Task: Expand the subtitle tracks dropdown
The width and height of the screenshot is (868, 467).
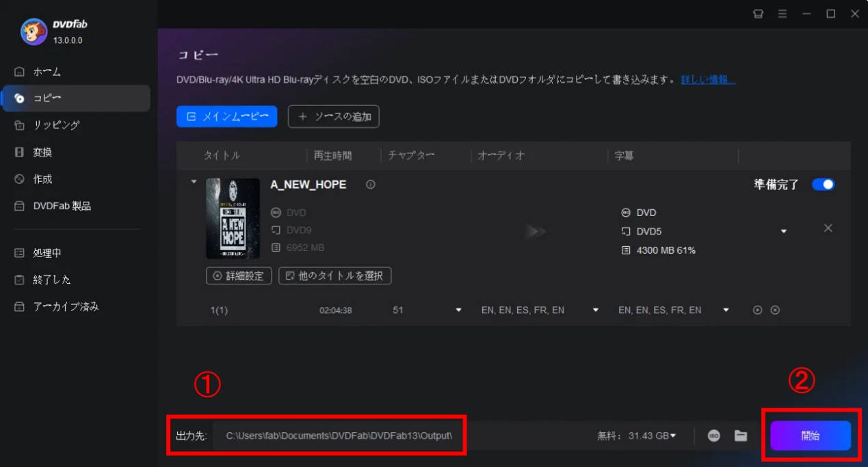Action: tap(726, 310)
